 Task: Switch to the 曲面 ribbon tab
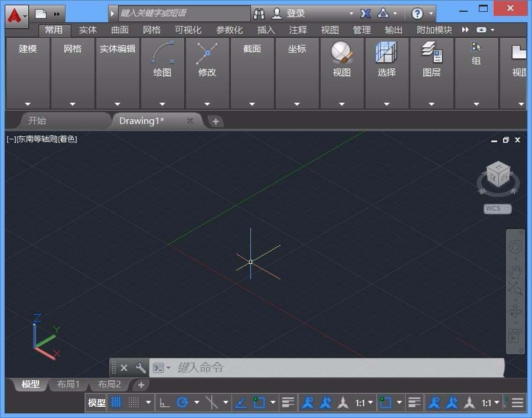point(120,30)
